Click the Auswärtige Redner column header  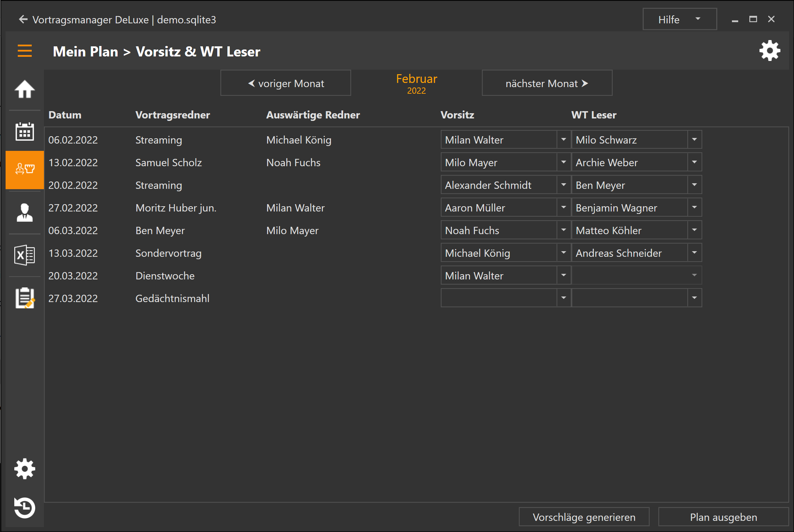coord(313,115)
